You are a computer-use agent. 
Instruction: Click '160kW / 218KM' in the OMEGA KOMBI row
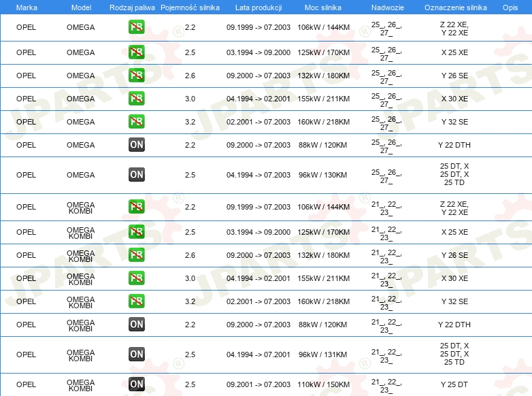pos(324,301)
